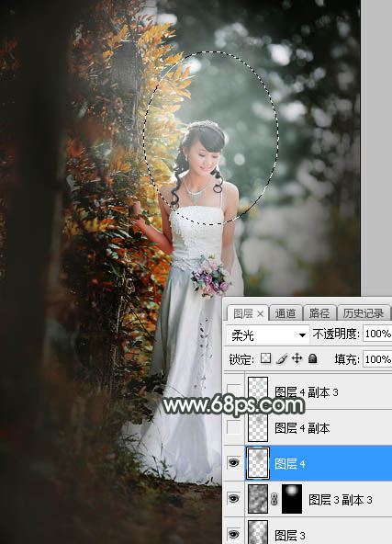Select the 图层 3 副本 3 layer mask
This screenshot has height=544, width=392.
[x=292, y=499]
